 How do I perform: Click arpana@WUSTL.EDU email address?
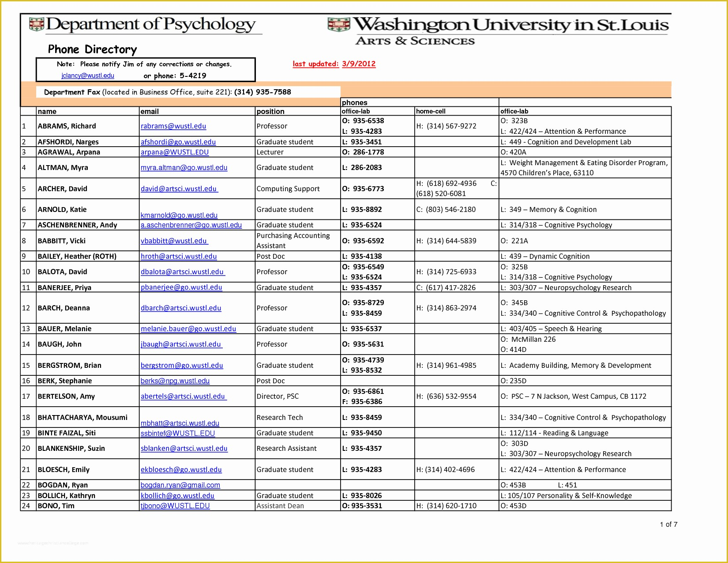point(175,152)
